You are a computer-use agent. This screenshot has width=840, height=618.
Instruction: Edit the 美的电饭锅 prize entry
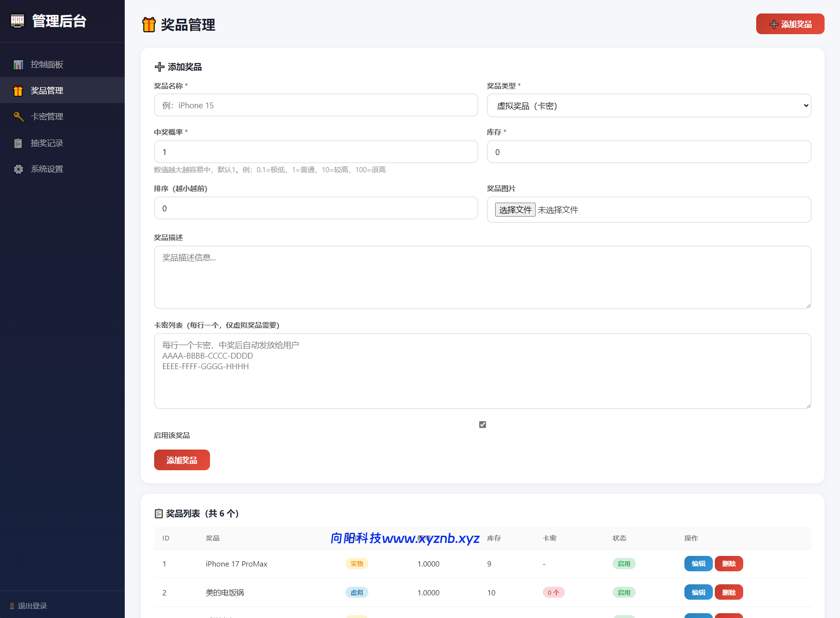pos(698,592)
